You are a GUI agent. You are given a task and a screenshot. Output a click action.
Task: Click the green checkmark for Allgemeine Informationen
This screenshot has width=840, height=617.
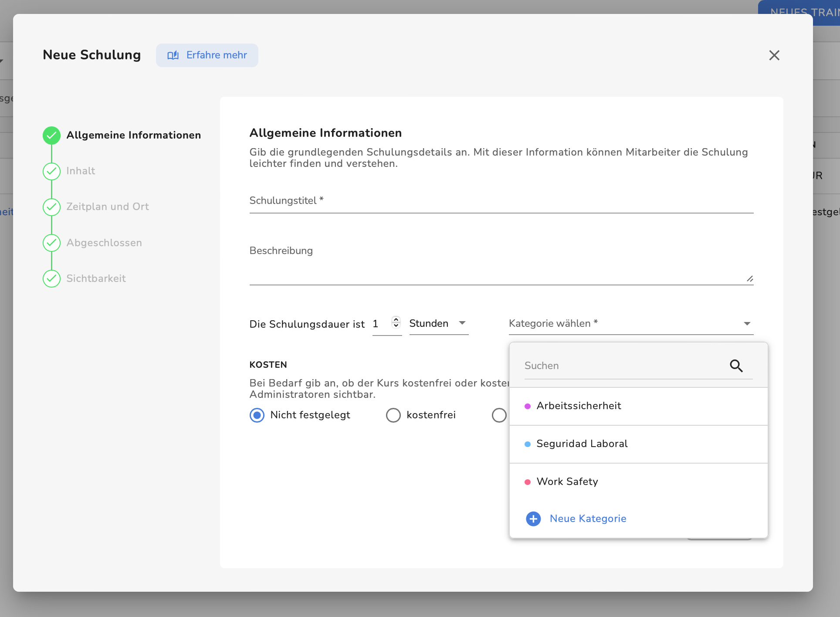(x=51, y=136)
